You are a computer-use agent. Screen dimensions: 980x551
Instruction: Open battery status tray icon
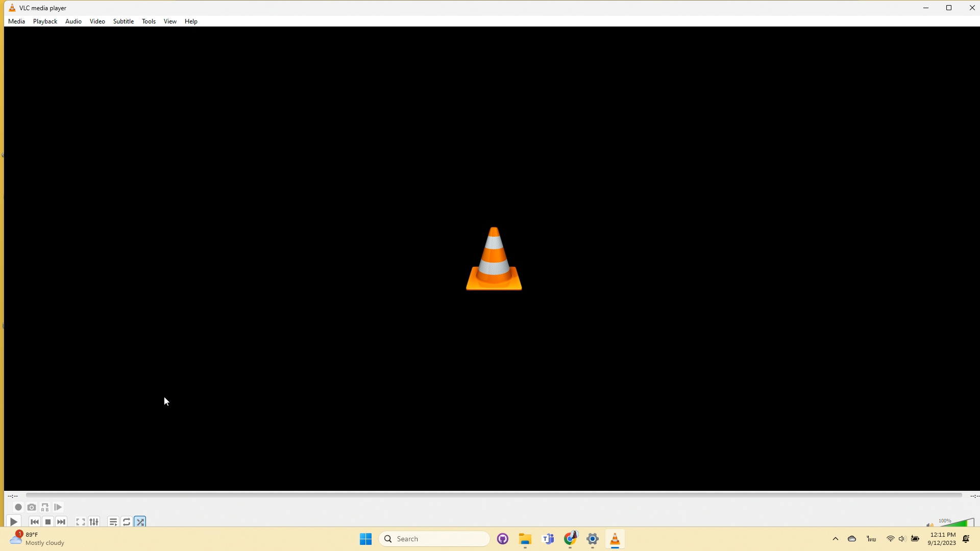[x=915, y=539]
